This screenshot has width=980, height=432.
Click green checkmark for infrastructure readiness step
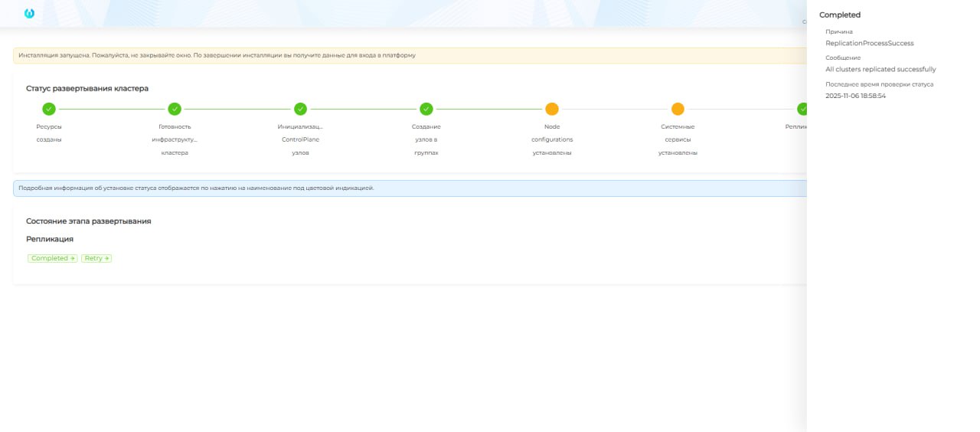(x=175, y=109)
